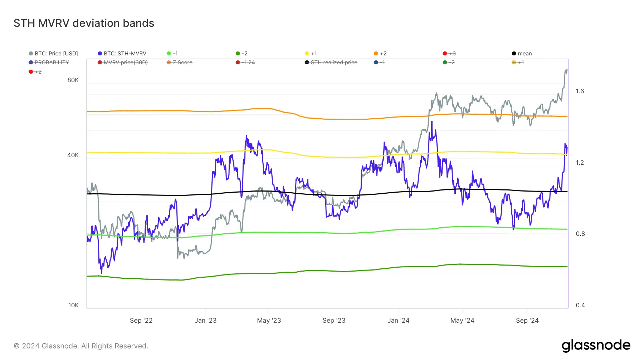Click the 10K price axis label
644x362 pixels.
[73, 305]
